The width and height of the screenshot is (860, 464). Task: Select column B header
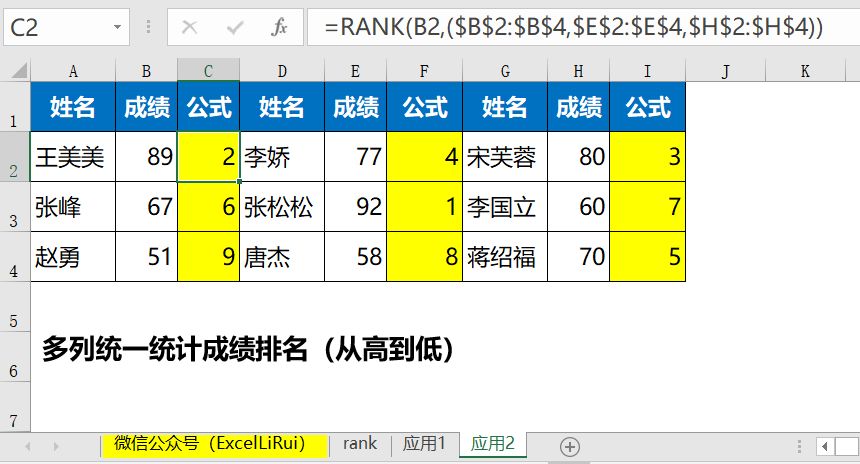coord(146,71)
